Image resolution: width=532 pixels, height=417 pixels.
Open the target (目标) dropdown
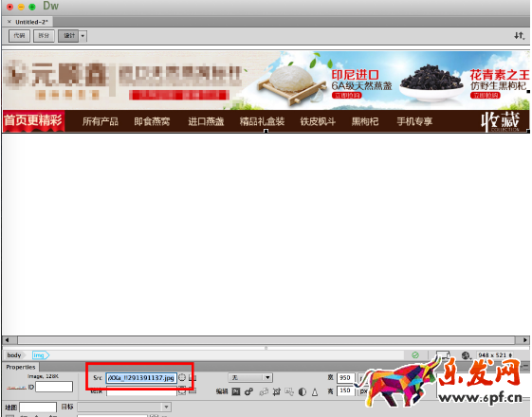click(124, 407)
